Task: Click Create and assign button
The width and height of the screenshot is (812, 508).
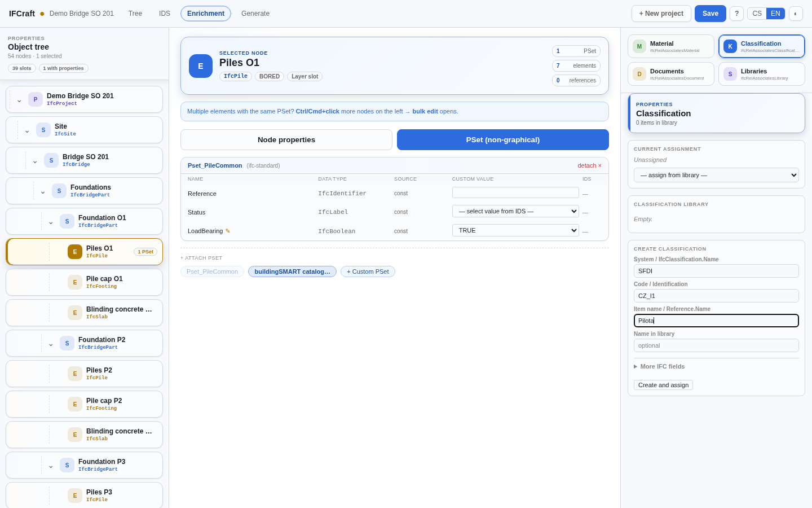Action: [663, 385]
